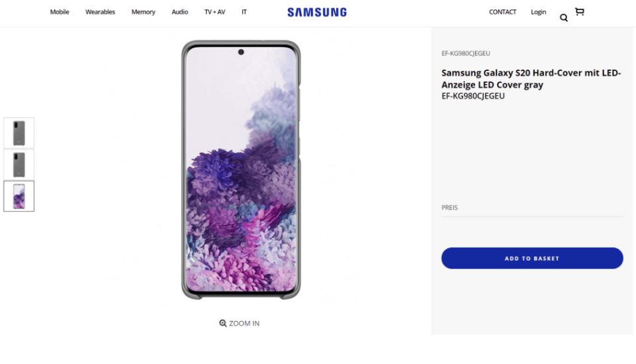Select the IT menu item
The image size is (636, 364).
click(244, 12)
